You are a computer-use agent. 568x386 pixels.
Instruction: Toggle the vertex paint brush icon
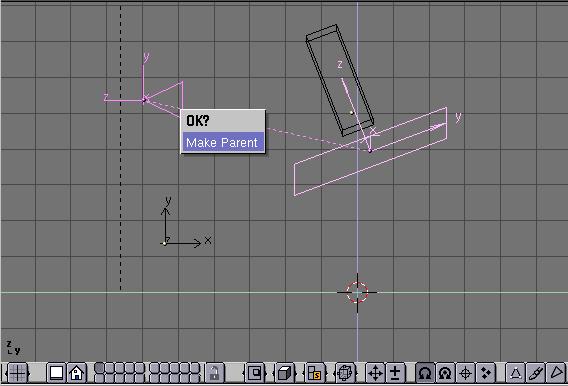click(535, 373)
